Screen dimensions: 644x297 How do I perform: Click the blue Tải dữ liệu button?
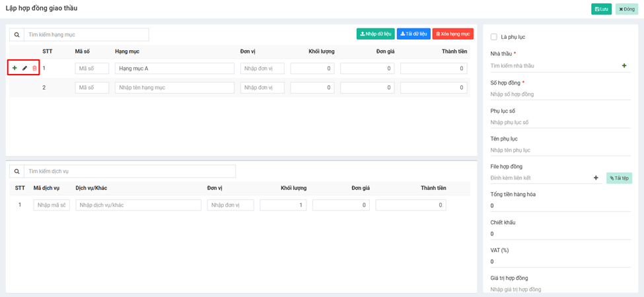(413, 34)
